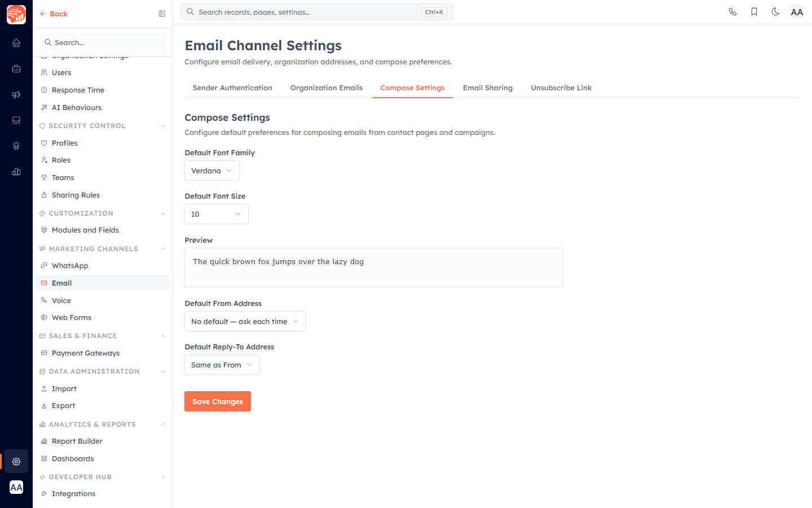Open Export in the sidebar
This screenshot has height=508, width=812.
(x=102, y=406)
